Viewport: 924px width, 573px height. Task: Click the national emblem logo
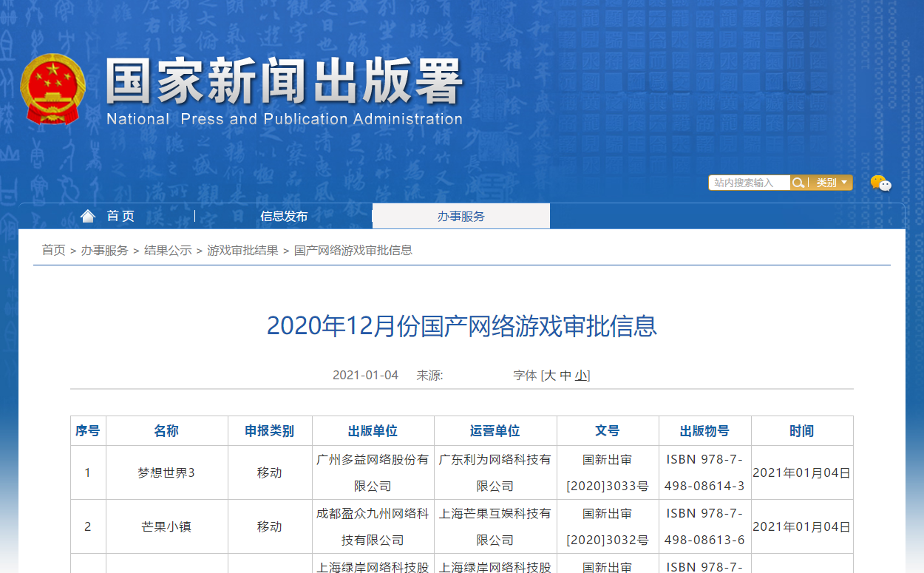click(x=52, y=89)
